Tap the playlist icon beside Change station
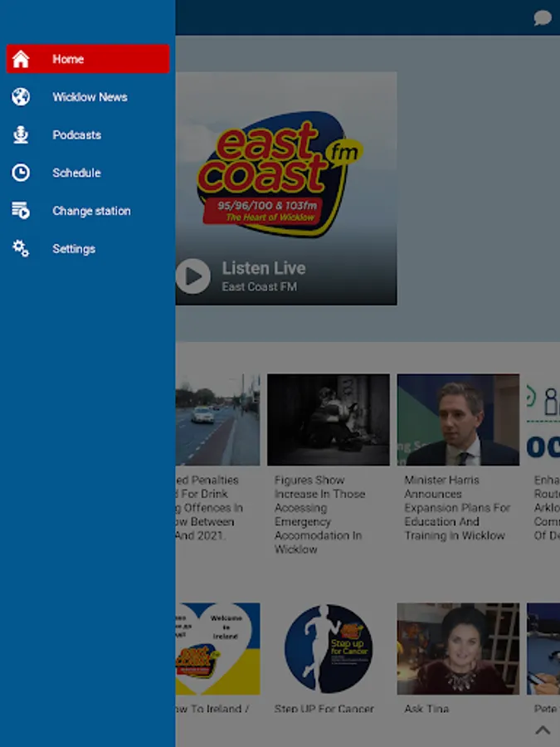This screenshot has width=560, height=747. pyautogui.click(x=21, y=211)
